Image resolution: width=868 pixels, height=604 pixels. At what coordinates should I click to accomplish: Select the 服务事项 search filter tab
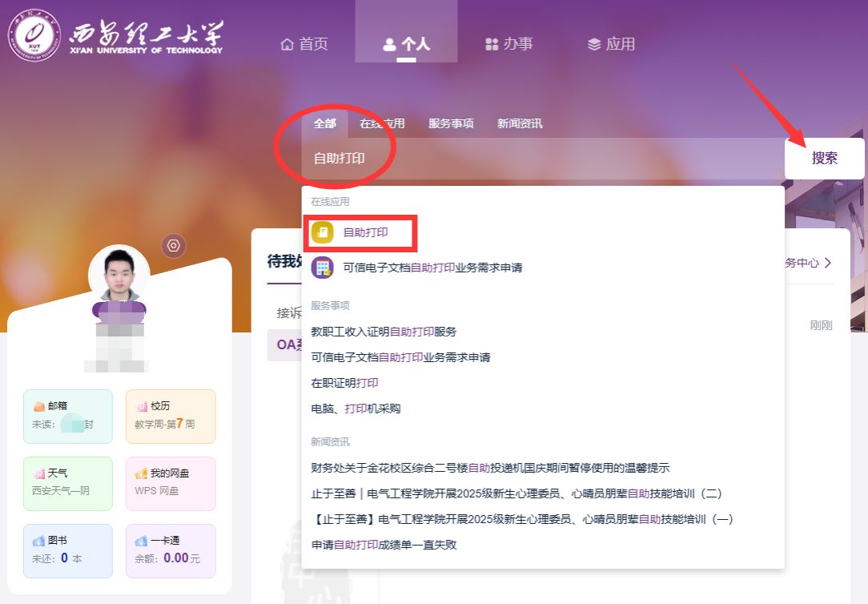[451, 123]
